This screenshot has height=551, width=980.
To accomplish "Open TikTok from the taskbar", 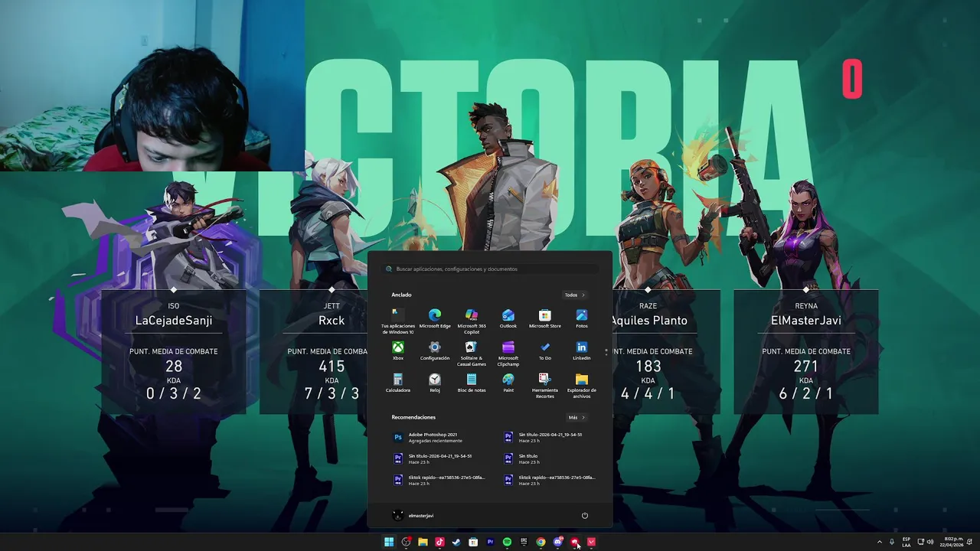I will tap(439, 542).
